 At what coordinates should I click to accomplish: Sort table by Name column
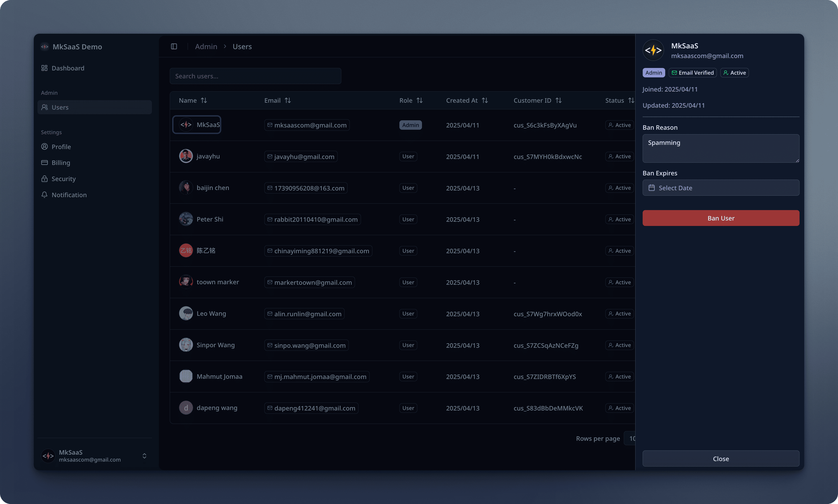(204, 100)
